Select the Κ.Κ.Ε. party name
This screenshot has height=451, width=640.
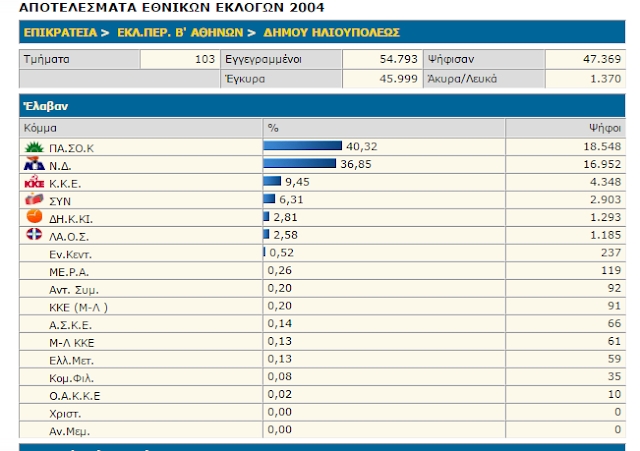[65, 184]
